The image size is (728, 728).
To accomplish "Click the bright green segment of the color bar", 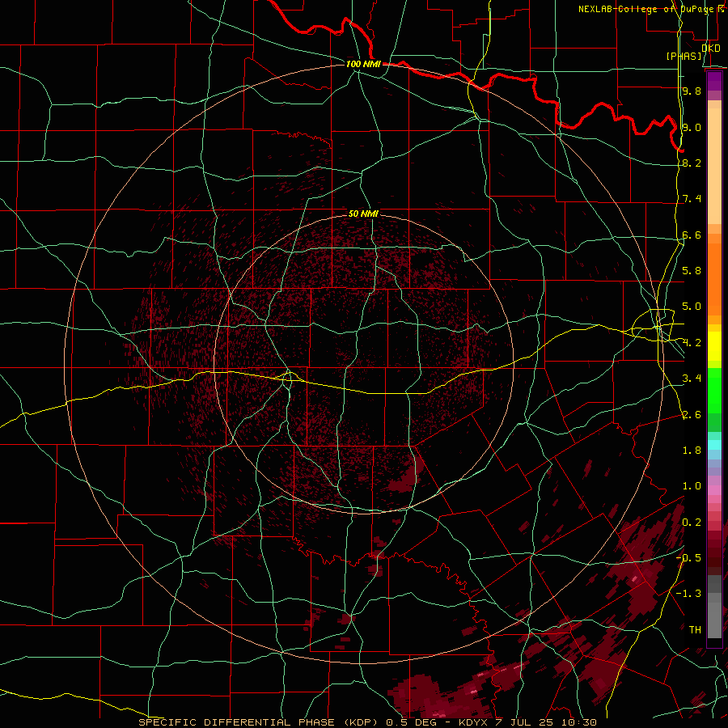I will [x=714, y=391].
